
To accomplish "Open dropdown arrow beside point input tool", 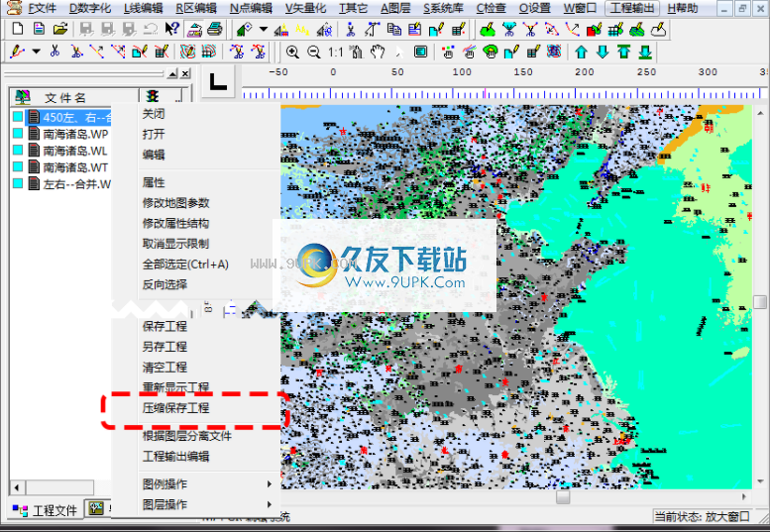I will click(x=264, y=30).
